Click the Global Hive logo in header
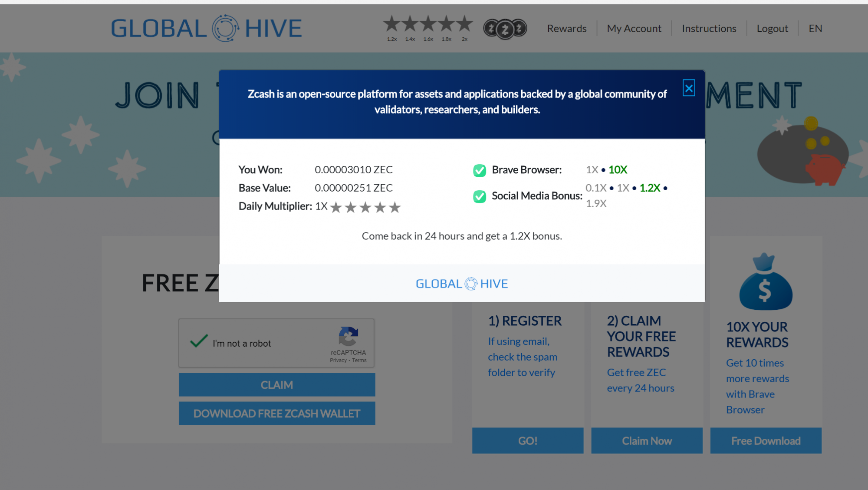868x490 pixels. point(206,28)
